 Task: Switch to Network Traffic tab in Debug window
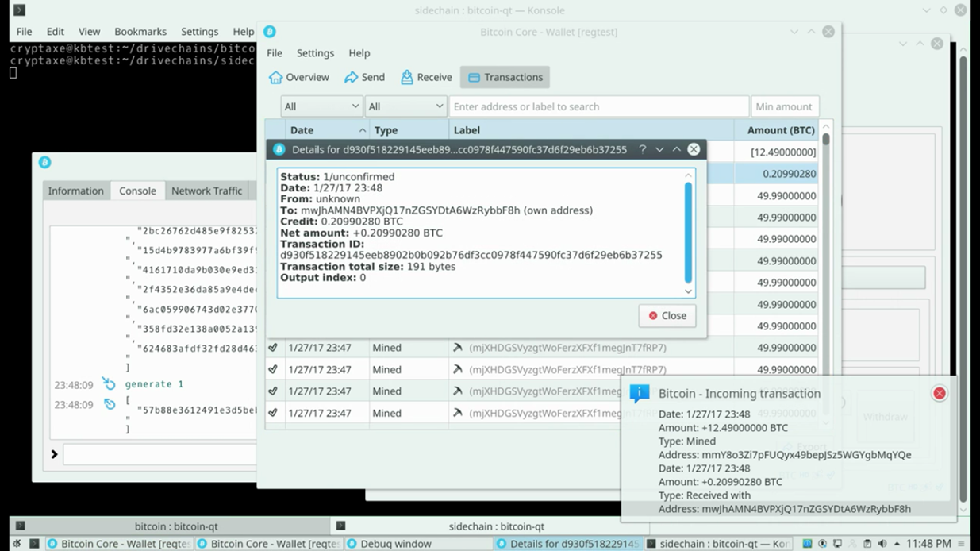[207, 191]
